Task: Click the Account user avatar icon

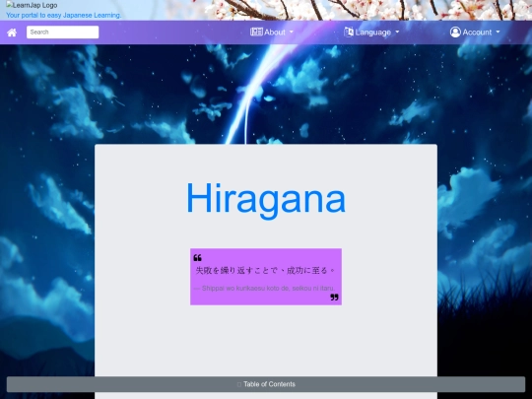Action: (455, 33)
